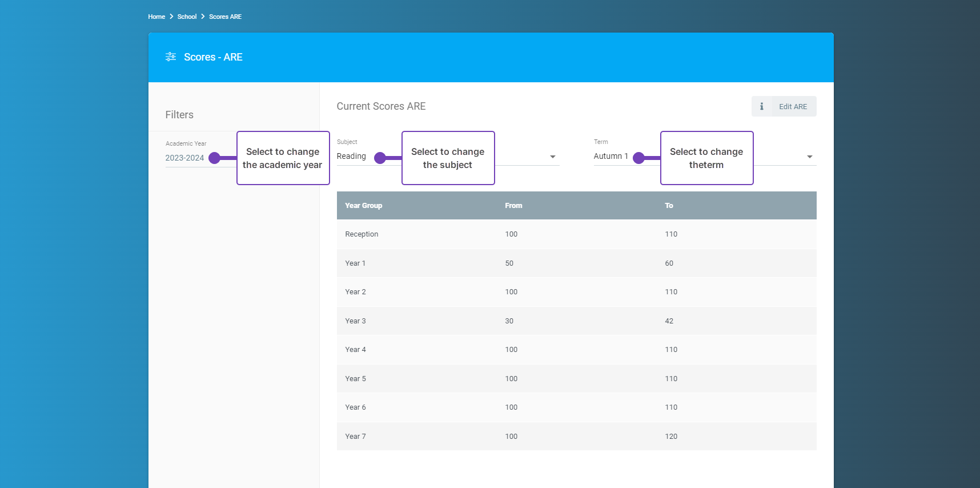Viewport: 980px width, 488px height.
Task: Select the Reception row
Action: pyautogui.click(x=576, y=234)
